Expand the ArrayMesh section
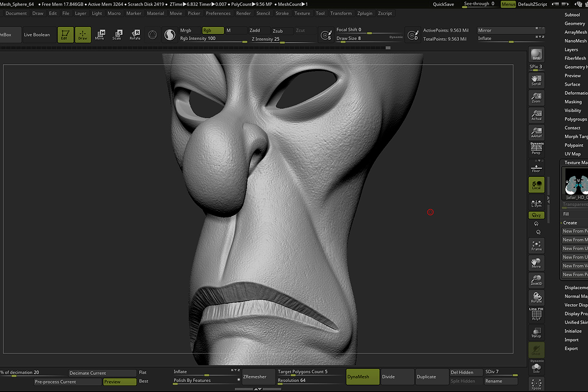The height and width of the screenshot is (392, 588). pos(576,32)
